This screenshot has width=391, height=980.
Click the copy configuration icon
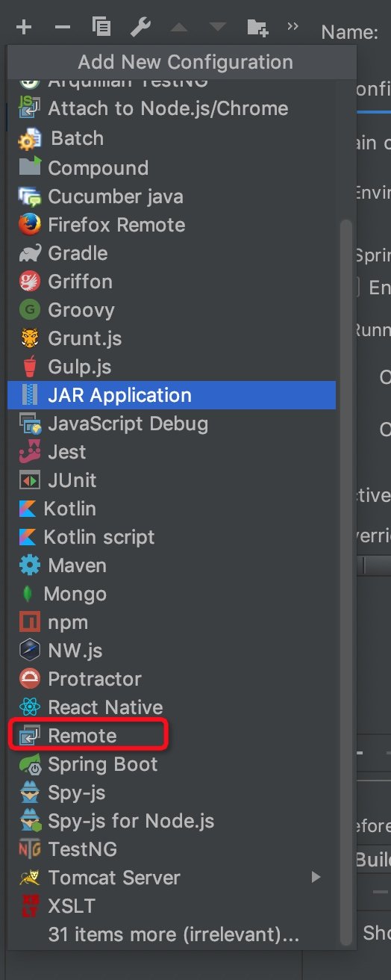click(101, 28)
